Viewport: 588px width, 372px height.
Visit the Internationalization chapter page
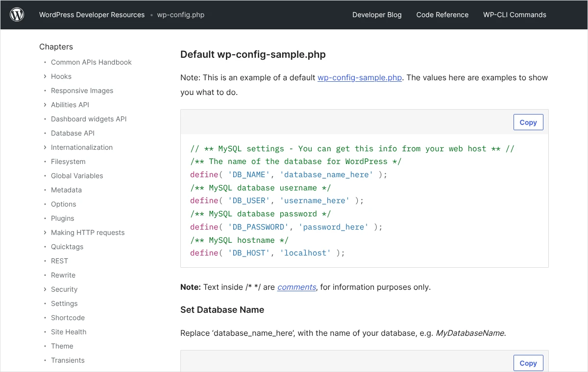point(82,147)
